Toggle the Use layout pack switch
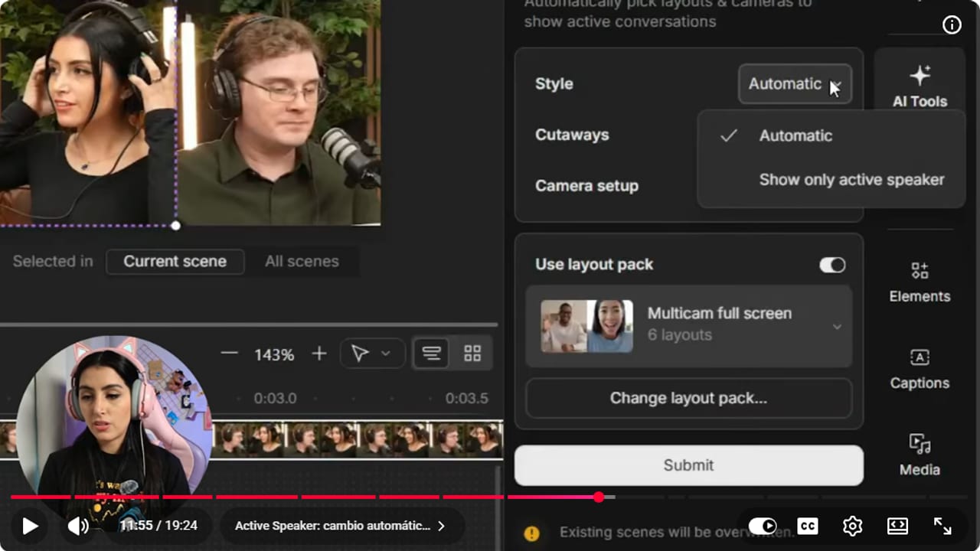The height and width of the screenshot is (551, 980). (832, 265)
